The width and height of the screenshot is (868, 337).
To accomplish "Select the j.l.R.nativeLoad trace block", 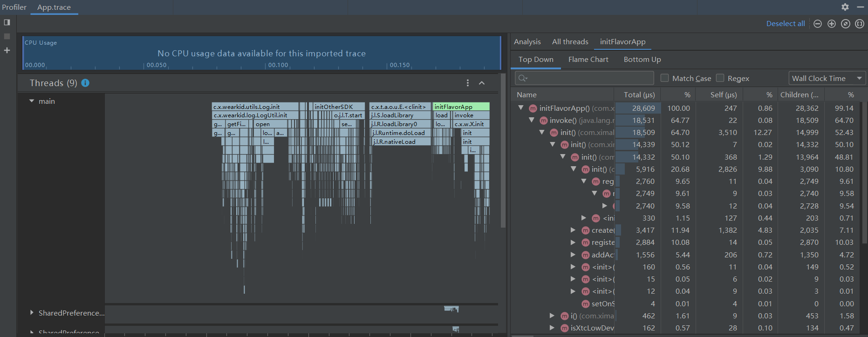I will (x=401, y=142).
